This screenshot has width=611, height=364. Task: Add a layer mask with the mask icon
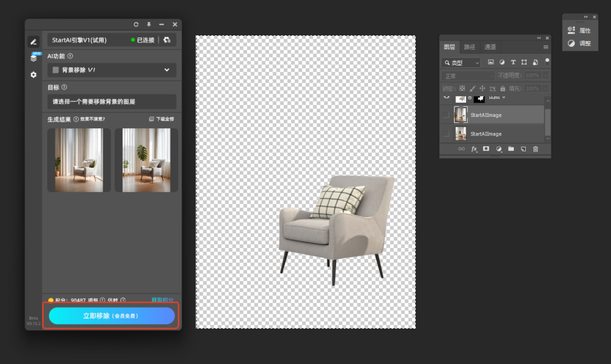[x=486, y=149]
